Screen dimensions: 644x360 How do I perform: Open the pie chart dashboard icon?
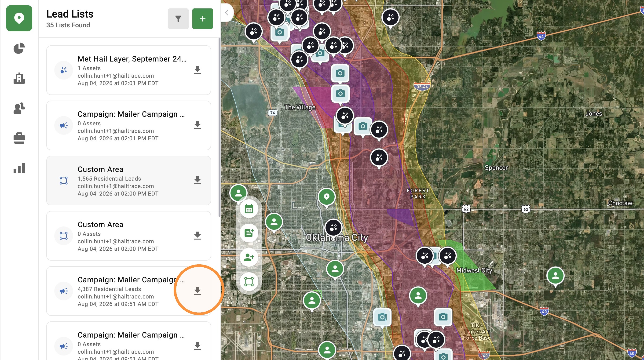(19, 48)
